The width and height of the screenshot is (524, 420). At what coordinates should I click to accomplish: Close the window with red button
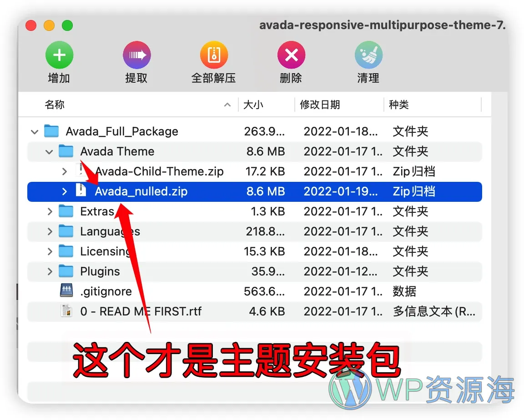[x=31, y=25]
